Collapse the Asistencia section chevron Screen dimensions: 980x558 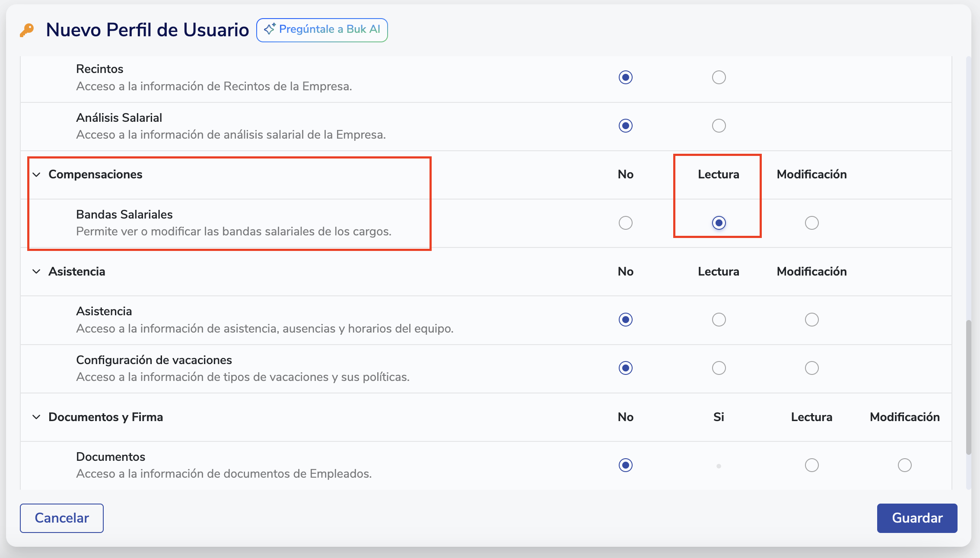point(37,271)
